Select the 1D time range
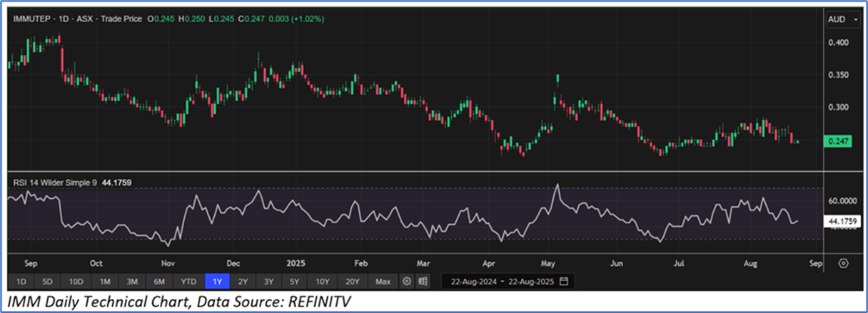Viewport: 868px width, 313px height. coord(21,280)
